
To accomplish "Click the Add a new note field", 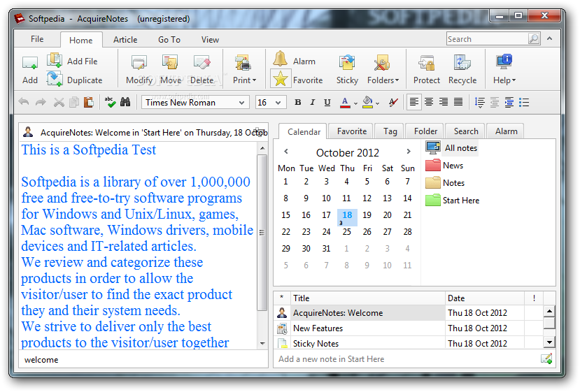I will [408, 358].
